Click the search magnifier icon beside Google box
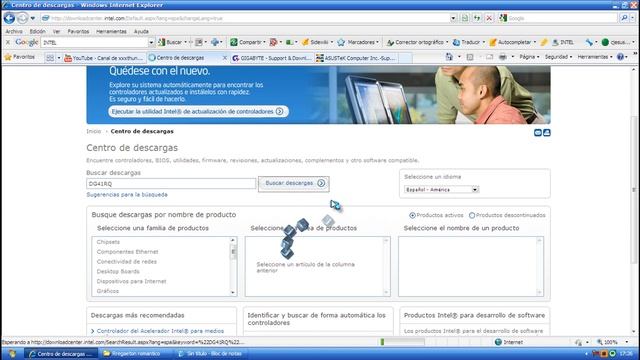The height and width of the screenshot is (360, 640). point(624,18)
